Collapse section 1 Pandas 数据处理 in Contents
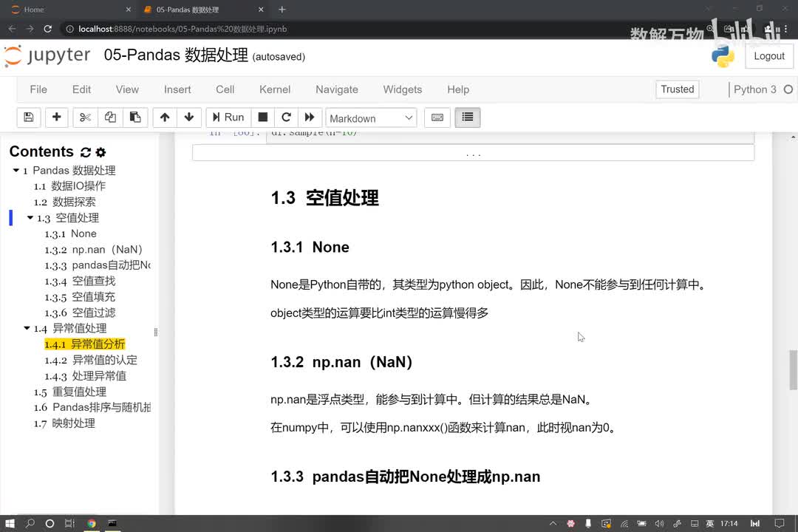 coord(16,171)
